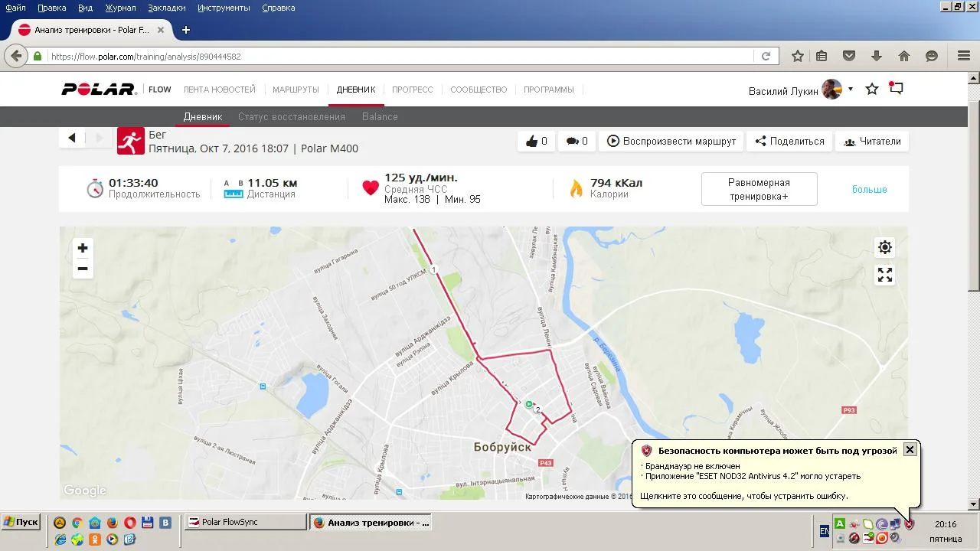This screenshot has height=551, width=980.
Task: Select the Дневник main navigation item
Action: click(356, 90)
